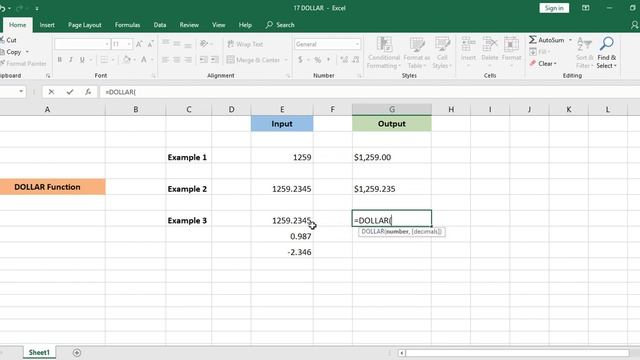Image resolution: width=640 pixels, height=360 pixels.
Task: Toggle Underline formatting
Action: click(82, 60)
